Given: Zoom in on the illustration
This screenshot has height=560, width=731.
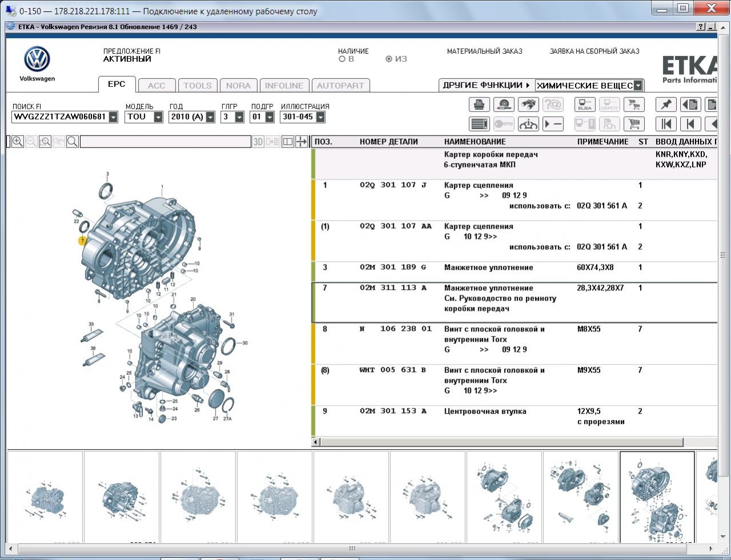Looking at the screenshot, I should point(18,142).
